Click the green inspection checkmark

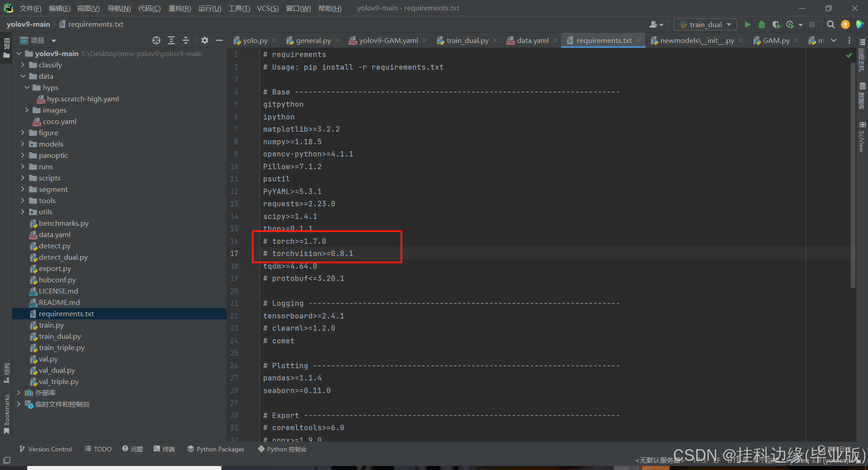click(849, 55)
